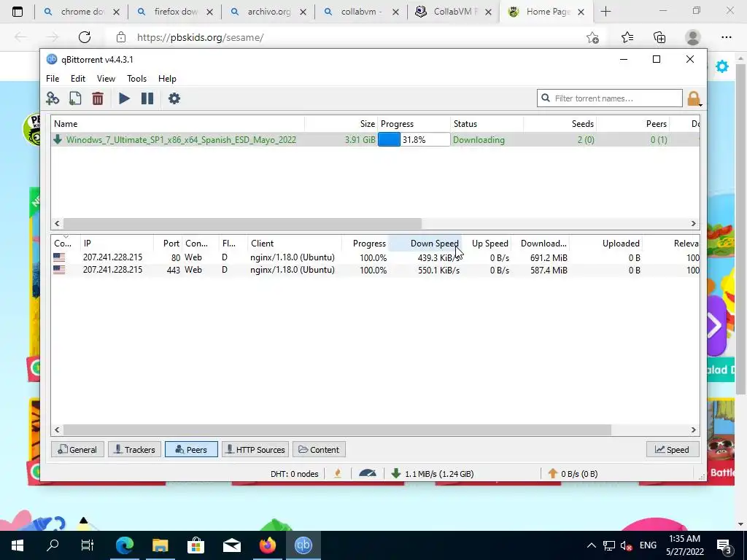Sort torrents by Size column header
This screenshot has width=747, height=560.
point(341,124)
